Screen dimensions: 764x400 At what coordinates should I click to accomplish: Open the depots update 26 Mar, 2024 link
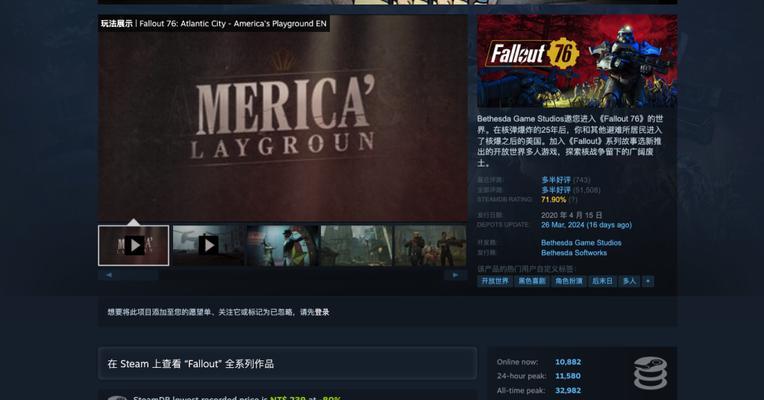pyautogui.click(x=586, y=225)
